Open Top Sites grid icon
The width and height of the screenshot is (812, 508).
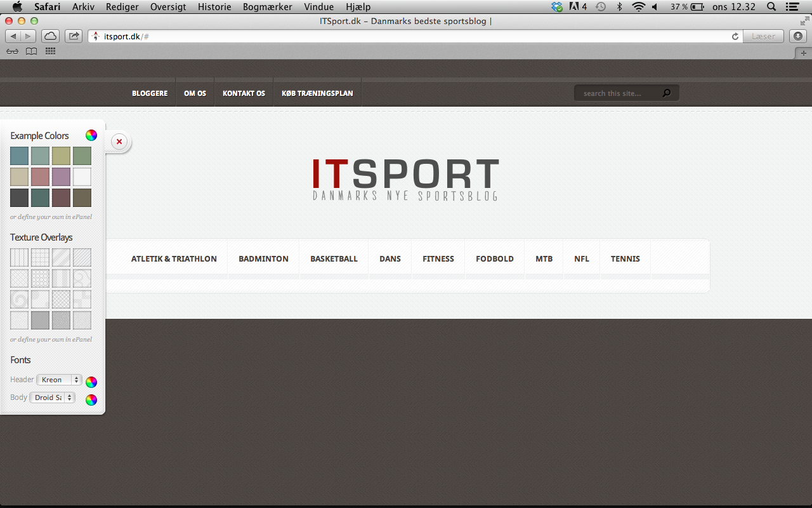click(50, 51)
